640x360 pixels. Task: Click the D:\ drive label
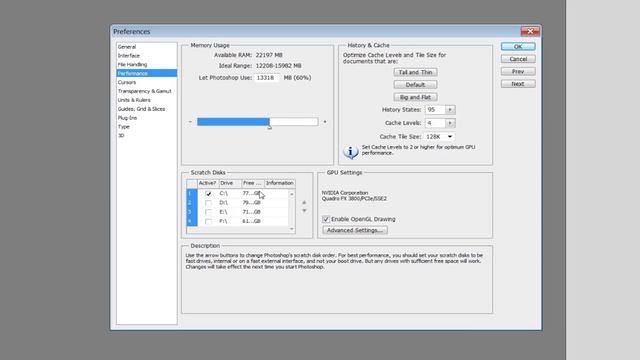pos(224,203)
